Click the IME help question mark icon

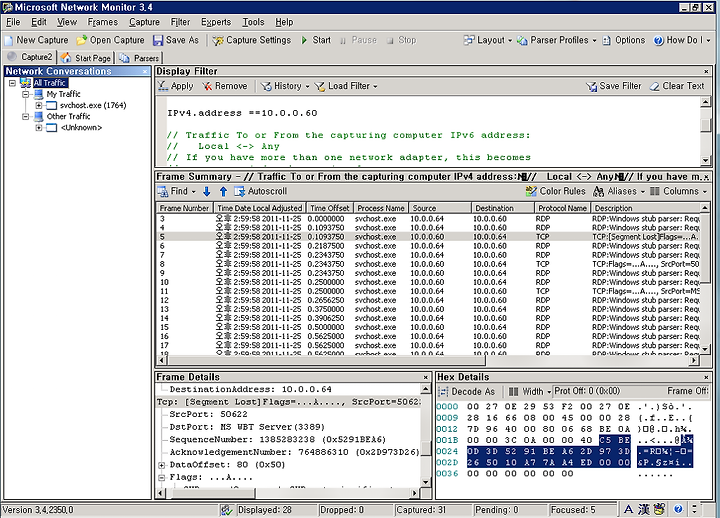pyautogui.click(x=678, y=509)
